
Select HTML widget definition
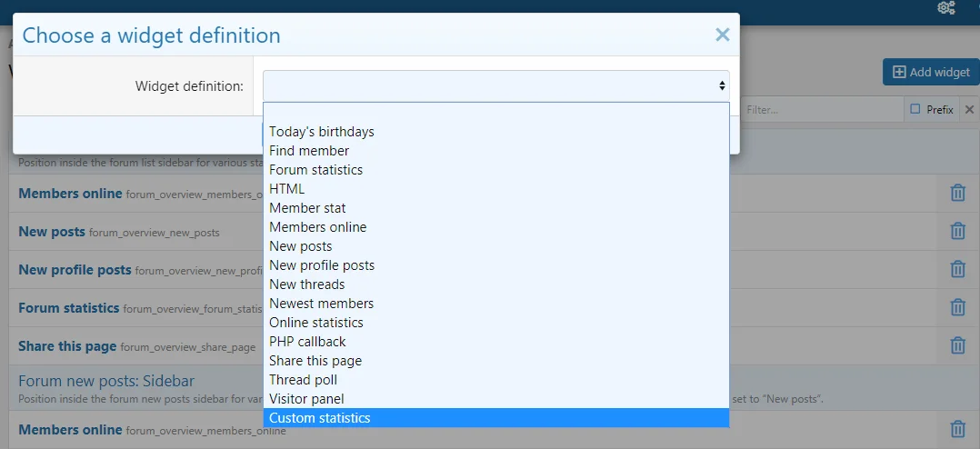[286, 189]
